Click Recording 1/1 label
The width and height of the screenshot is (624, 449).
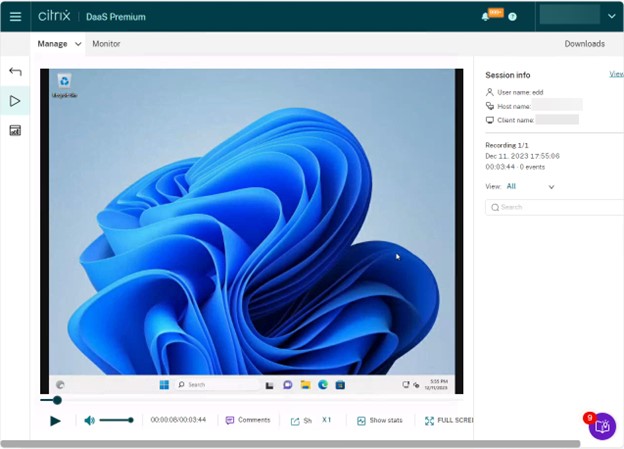(x=507, y=145)
